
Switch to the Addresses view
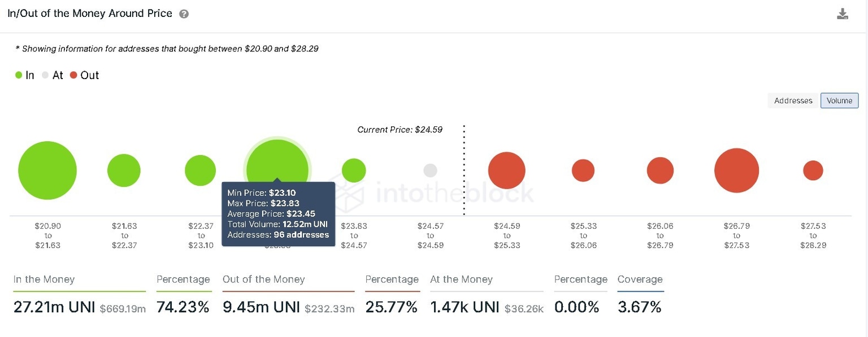coord(793,100)
